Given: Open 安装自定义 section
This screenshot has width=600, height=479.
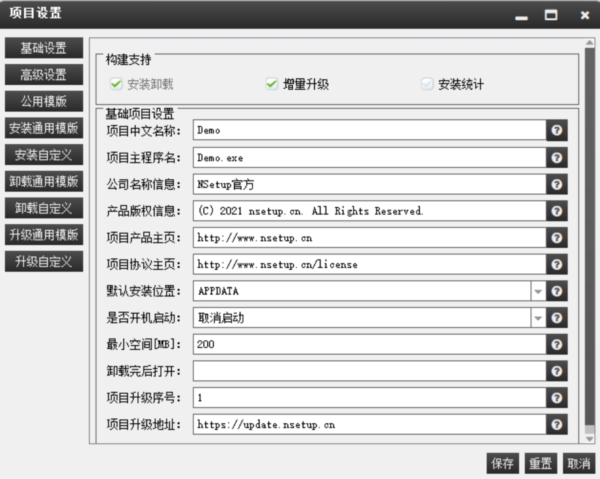Looking at the screenshot, I should pos(44,155).
